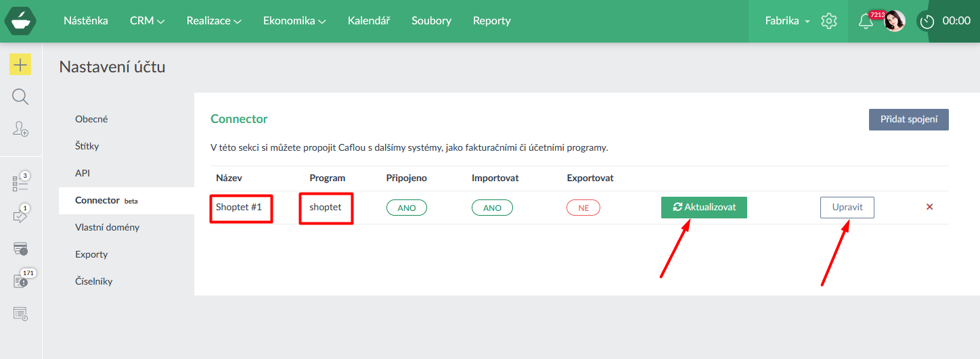Image resolution: width=980 pixels, height=359 pixels.
Task: Select the API settings tab
Action: (x=83, y=173)
